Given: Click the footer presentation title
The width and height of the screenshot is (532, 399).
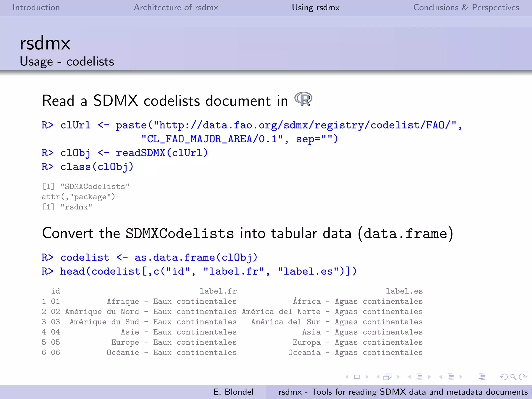Looking at the screenshot, I should pyautogui.click(x=405, y=392).
